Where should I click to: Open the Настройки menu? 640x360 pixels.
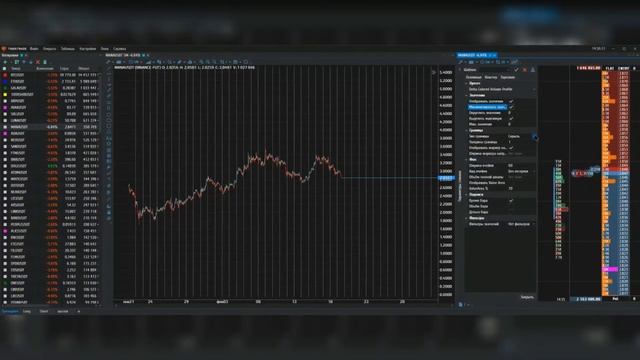click(87, 49)
